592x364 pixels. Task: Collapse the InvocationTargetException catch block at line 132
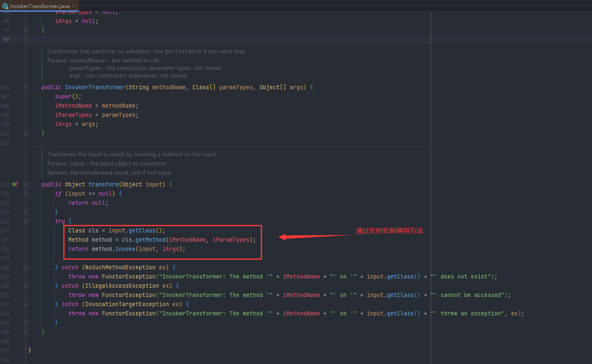(26, 304)
